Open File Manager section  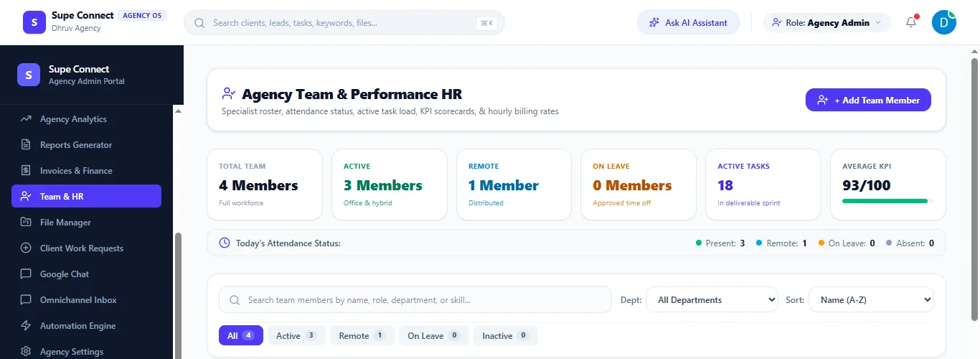tap(86, 223)
